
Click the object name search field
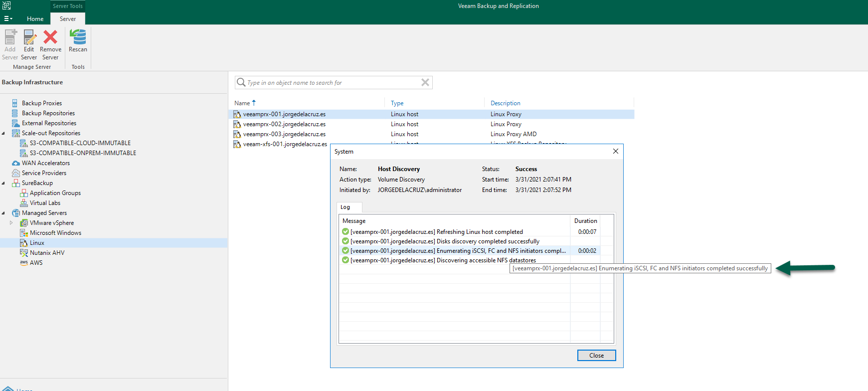point(333,83)
